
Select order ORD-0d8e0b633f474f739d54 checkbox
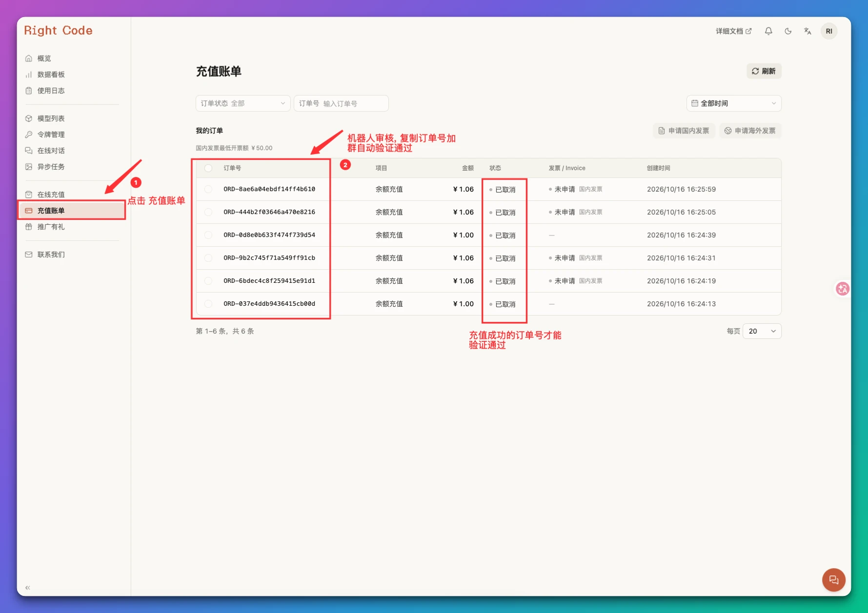coord(208,235)
